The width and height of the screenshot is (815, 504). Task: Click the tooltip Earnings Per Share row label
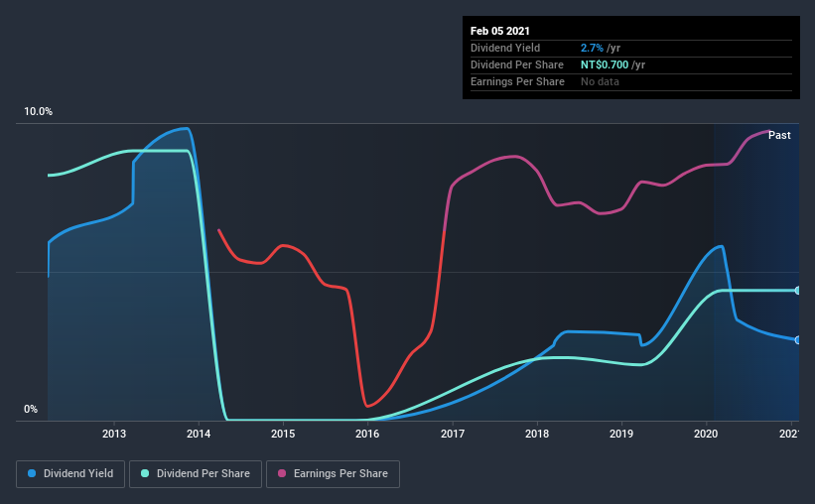(x=517, y=81)
